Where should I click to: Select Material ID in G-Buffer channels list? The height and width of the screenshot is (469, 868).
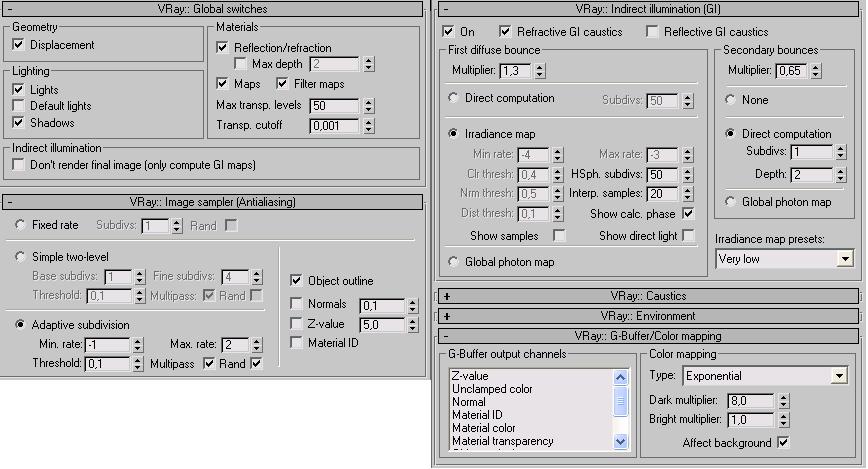(x=477, y=415)
